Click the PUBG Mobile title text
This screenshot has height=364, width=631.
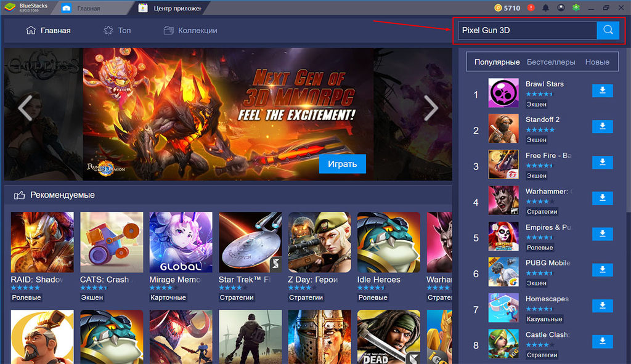(x=548, y=262)
